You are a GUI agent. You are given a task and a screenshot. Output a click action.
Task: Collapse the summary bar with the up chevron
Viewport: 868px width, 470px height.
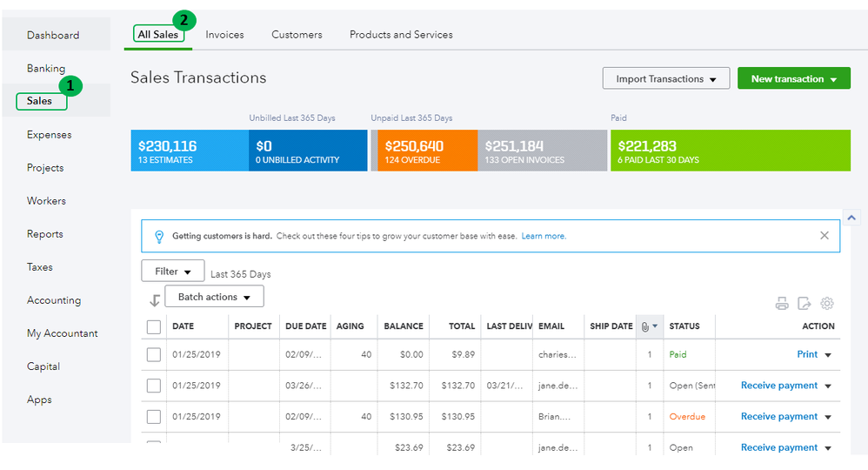pyautogui.click(x=851, y=218)
